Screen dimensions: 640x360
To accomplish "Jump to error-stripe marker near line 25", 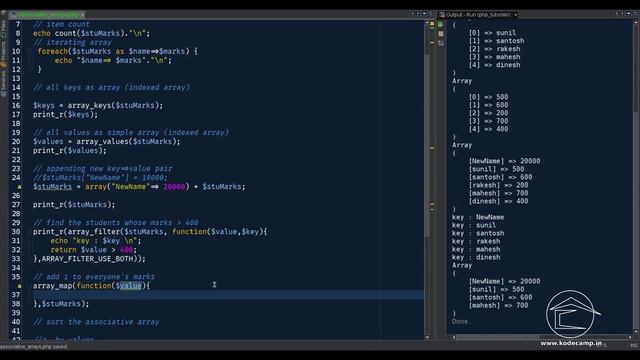I will 432,148.
